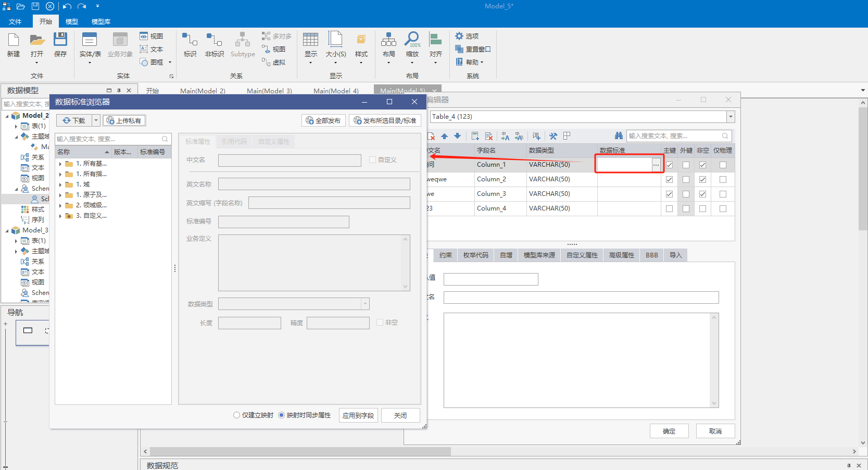Open the 帮助 help dropdown
Viewport: 868px width, 470px height.
(470, 62)
